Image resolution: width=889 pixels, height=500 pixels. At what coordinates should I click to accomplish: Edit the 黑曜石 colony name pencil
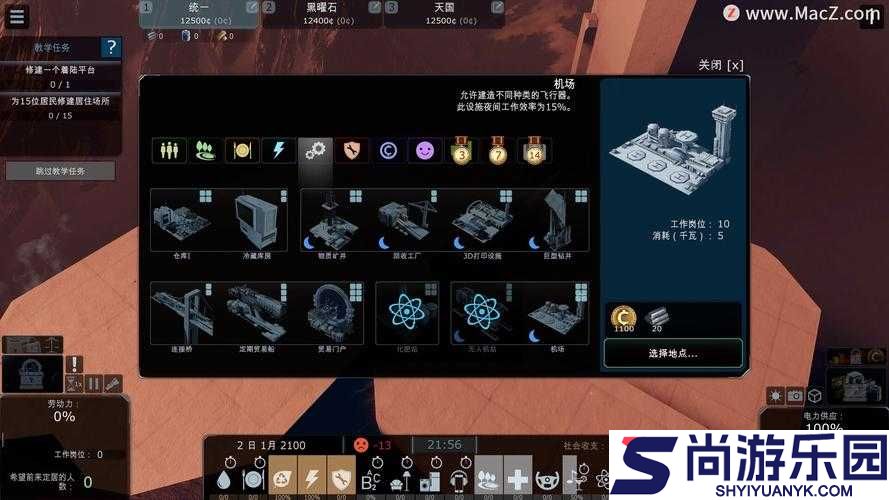click(374, 7)
